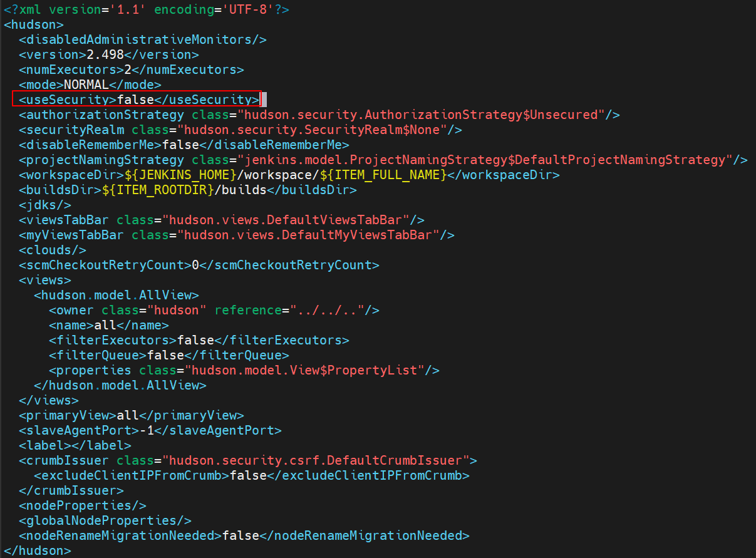756x558 pixels.
Task: Click the DefaultCrumbIssuer class string
Action: [x=316, y=460]
